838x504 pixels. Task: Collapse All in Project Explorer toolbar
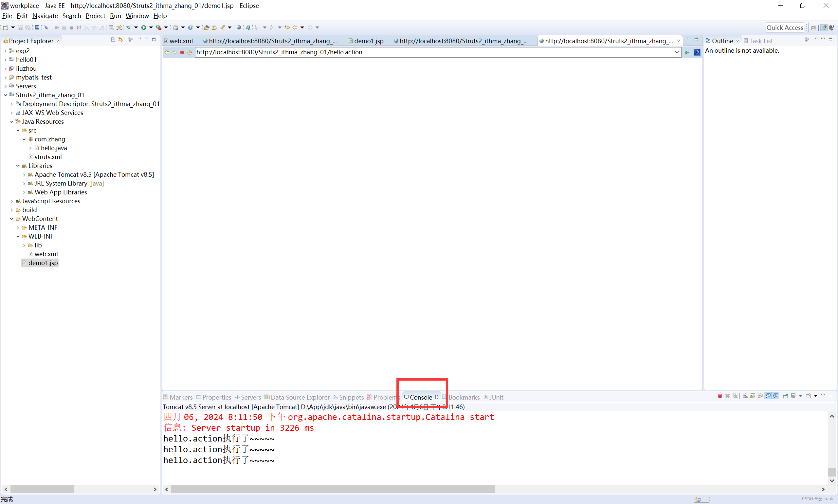coord(113,39)
